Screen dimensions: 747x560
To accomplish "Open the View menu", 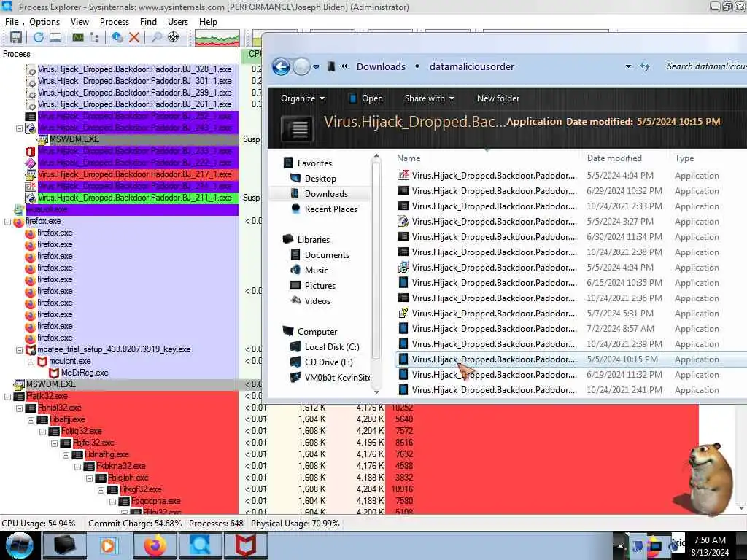I will [80, 22].
